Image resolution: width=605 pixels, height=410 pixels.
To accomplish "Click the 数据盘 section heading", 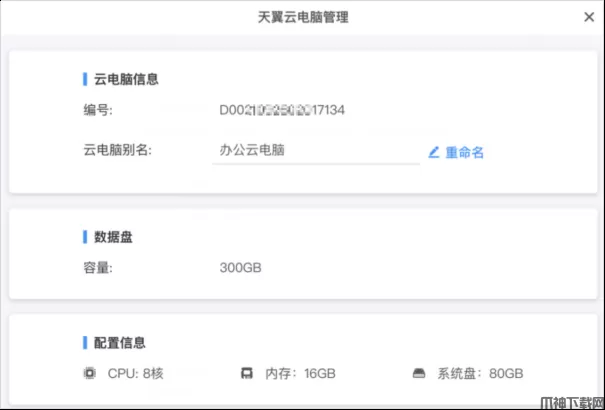I will [113, 237].
